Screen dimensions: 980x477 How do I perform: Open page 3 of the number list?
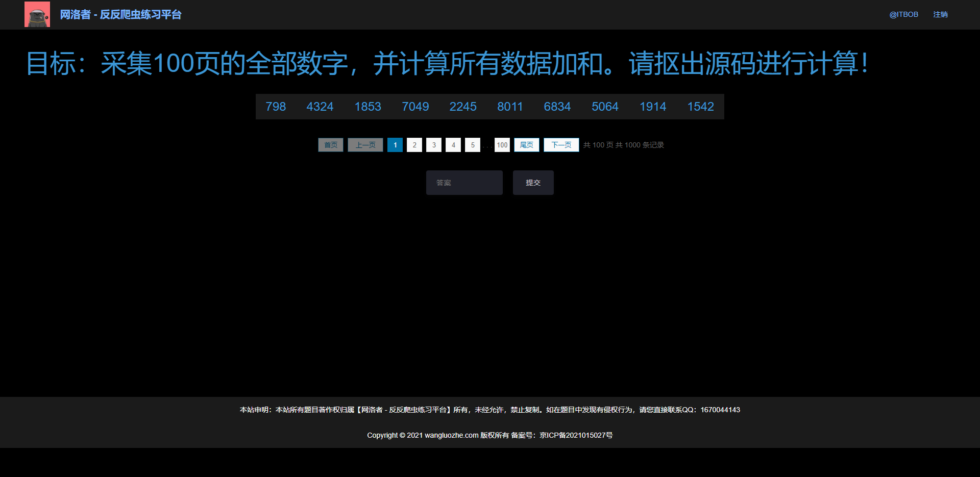tap(433, 145)
